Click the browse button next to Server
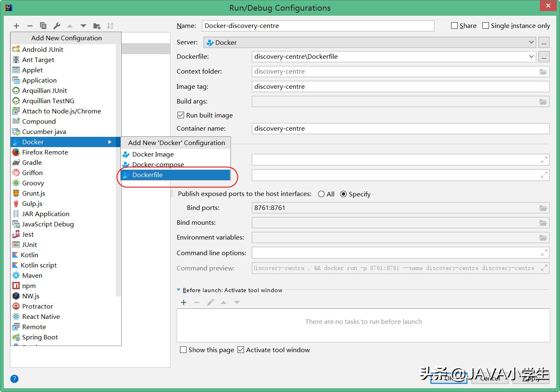This screenshot has height=392, width=560. [x=544, y=42]
